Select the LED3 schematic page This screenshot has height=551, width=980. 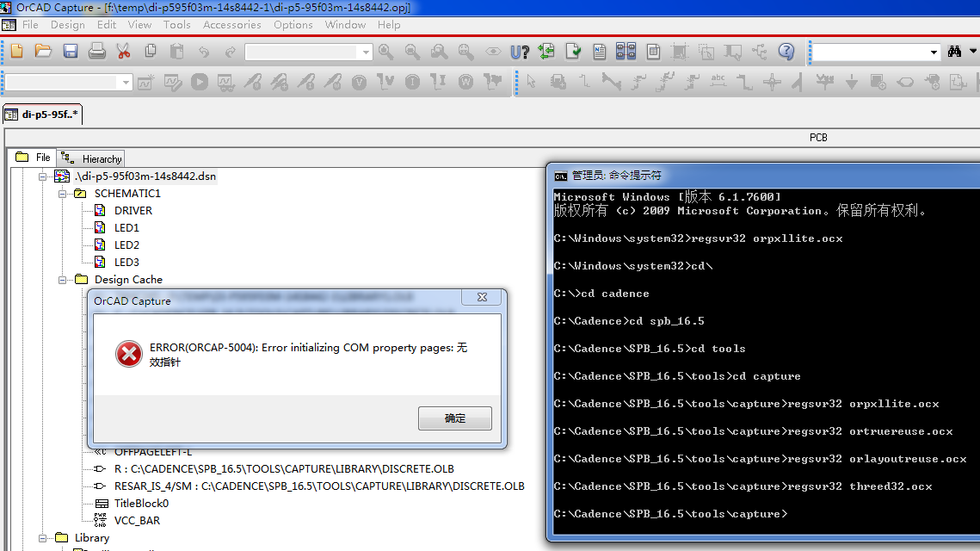tap(126, 263)
